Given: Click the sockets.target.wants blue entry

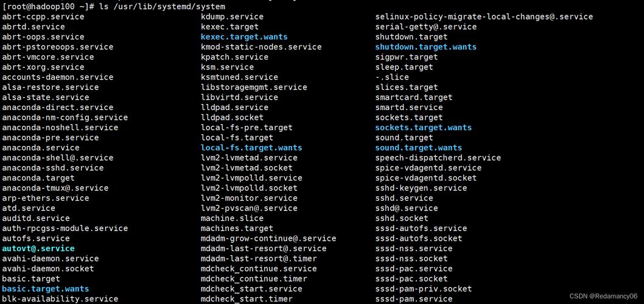Looking at the screenshot, I should pyautogui.click(x=424, y=128).
